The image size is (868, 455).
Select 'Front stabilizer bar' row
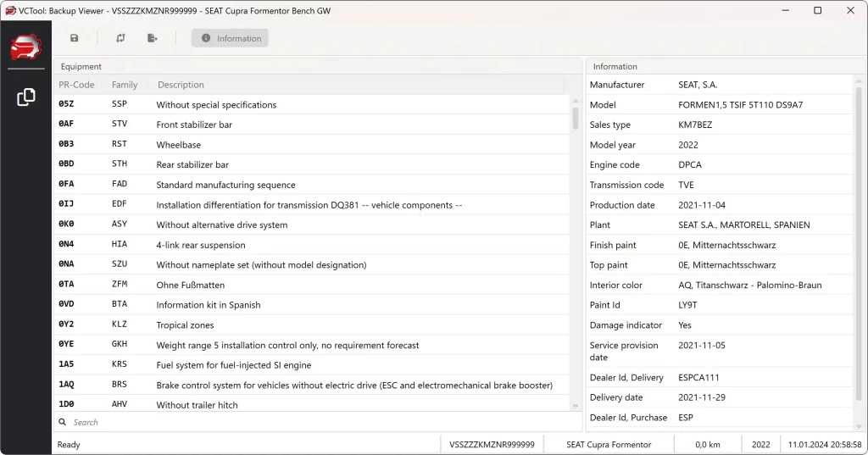[312, 125]
